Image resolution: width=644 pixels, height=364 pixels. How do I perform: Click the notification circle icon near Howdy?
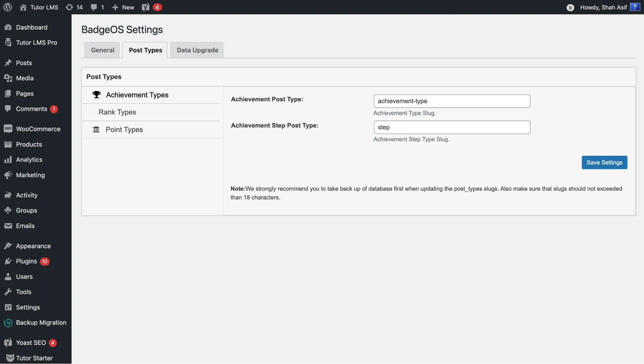point(570,7)
